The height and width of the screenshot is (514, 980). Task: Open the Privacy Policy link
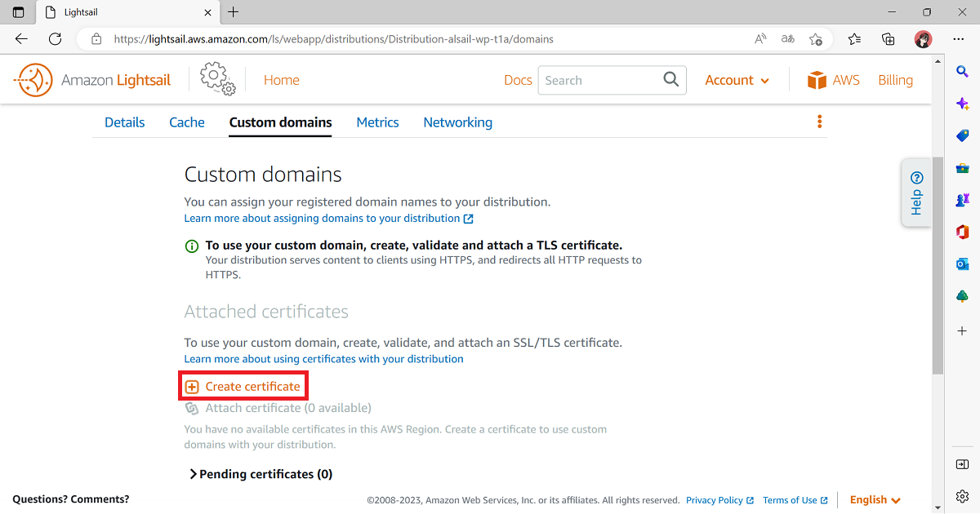(x=715, y=499)
